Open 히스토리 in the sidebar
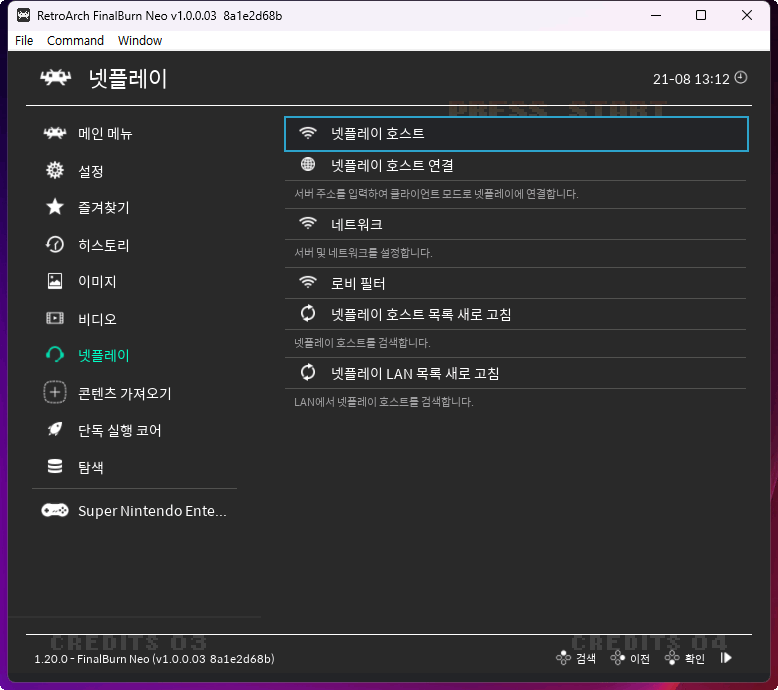This screenshot has height=690, width=778. [104, 245]
